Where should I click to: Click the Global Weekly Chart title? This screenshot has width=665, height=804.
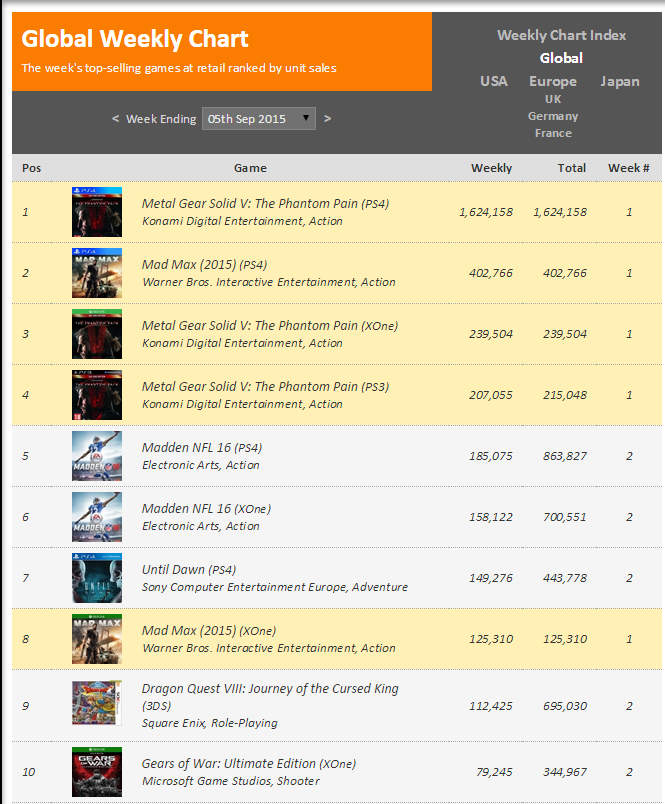[135, 39]
